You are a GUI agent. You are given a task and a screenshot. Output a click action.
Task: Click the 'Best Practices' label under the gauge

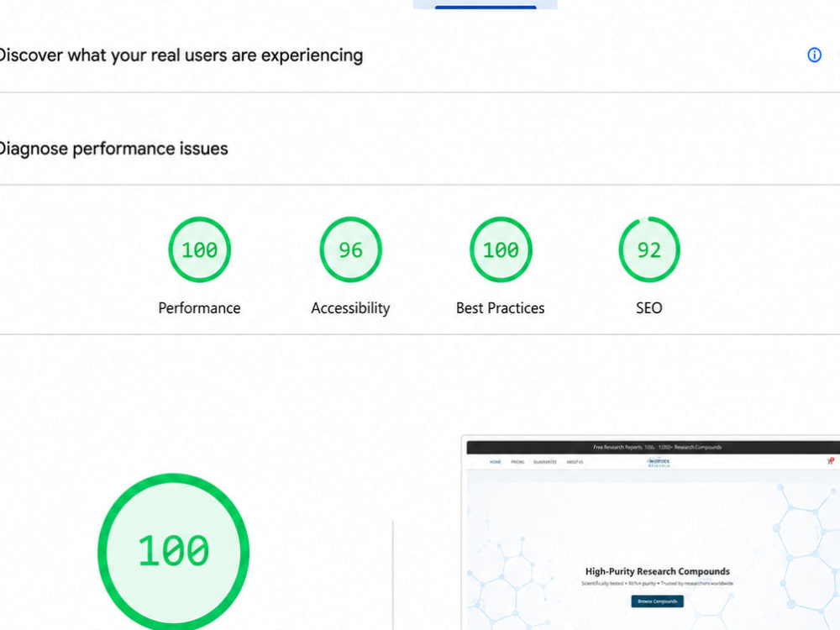(x=501, y=308)
